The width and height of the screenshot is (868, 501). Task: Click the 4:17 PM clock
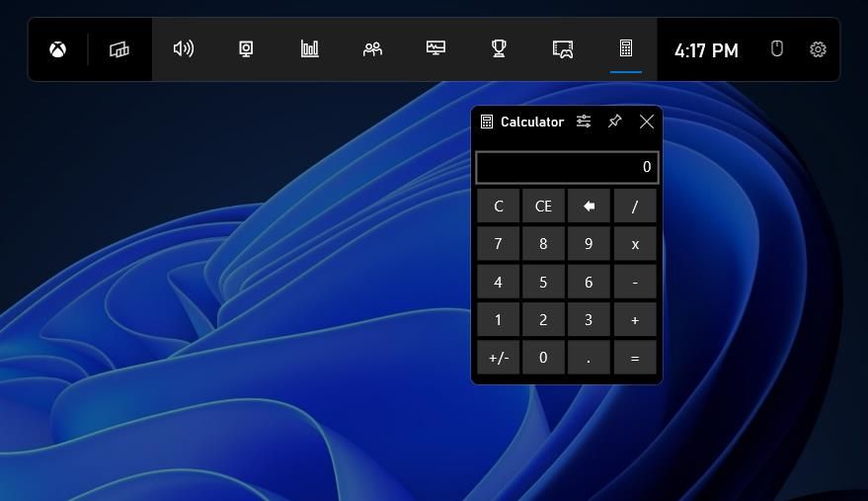pos(706,50)
